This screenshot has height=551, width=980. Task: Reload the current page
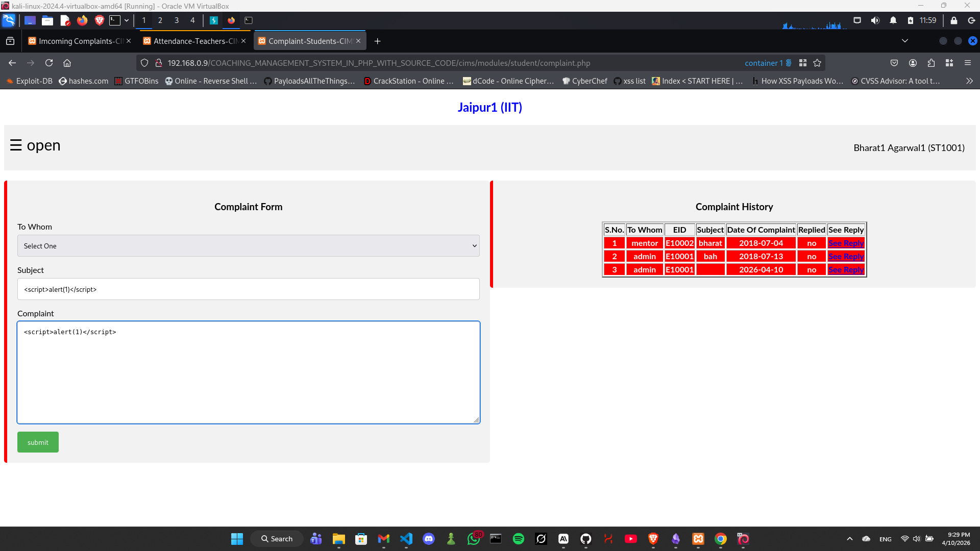(x=49, y=63)
